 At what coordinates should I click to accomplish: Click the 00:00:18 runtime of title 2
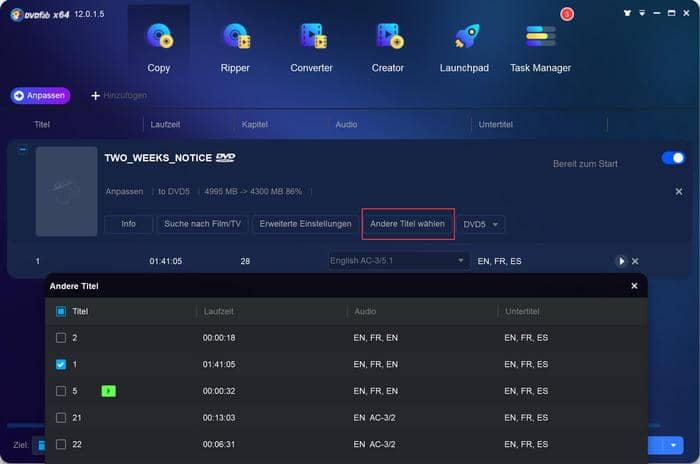click(x=219, y=338)
